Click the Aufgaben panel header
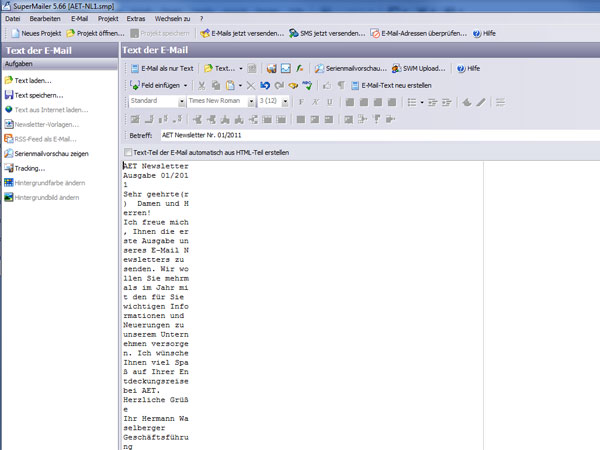The height and width of the screenshot is (450, 600). point(60,64)
